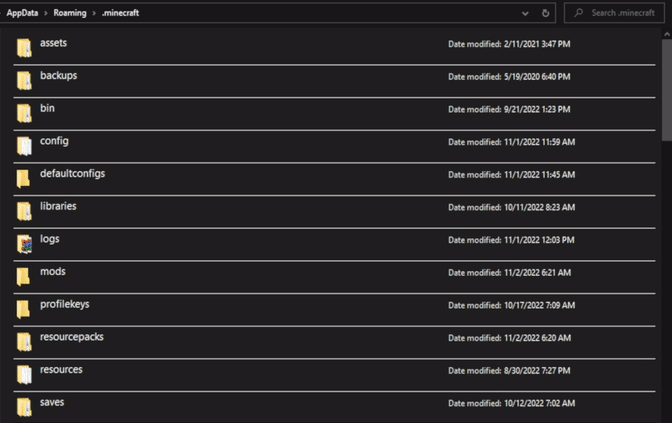This screenshot has width=672, height=423.
Task: Select the saves folder icon
Action: [24, 407]
